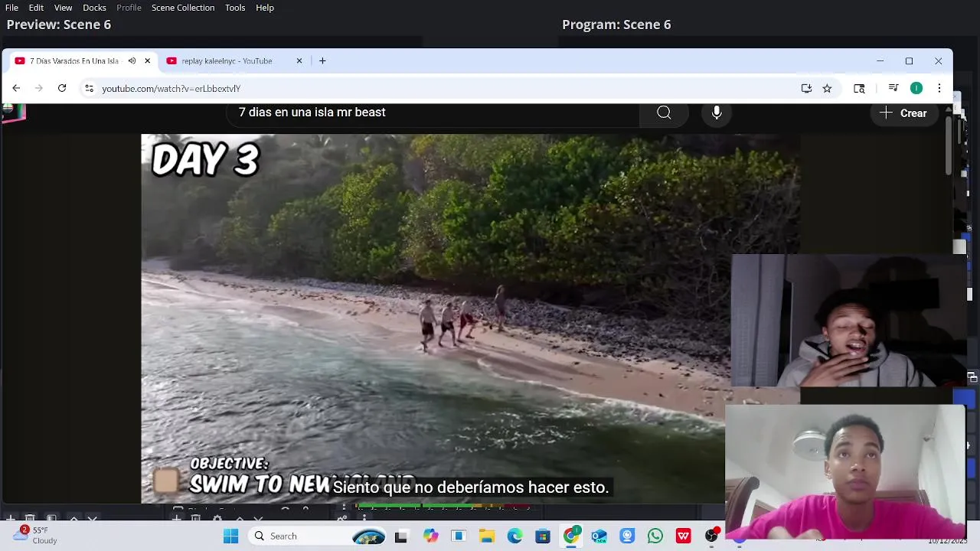Open Microsoft Edge from the taskbar
This screenshot has height=551, width=980.
pos(514,536)
